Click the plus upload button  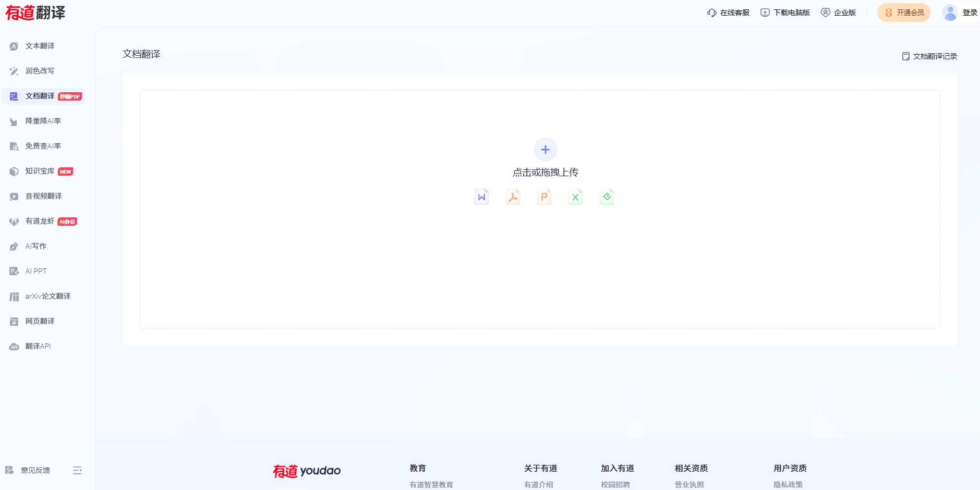point(546,150)
